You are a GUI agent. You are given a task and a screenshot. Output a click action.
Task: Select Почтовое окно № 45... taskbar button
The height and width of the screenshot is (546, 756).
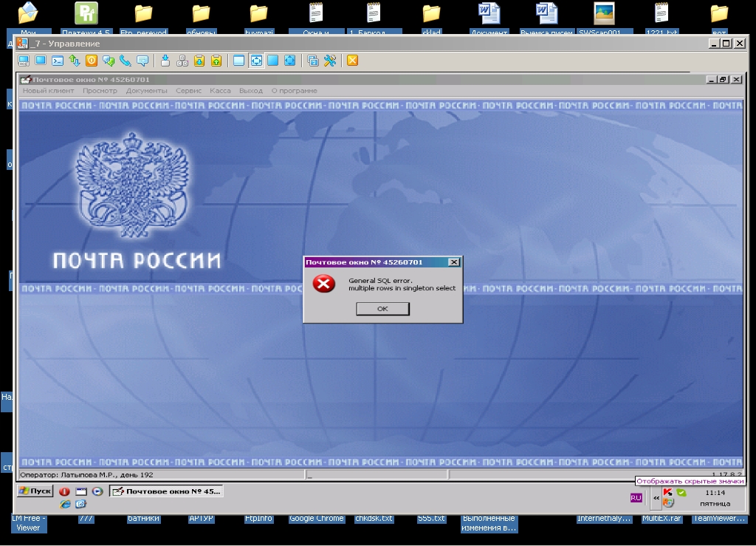click(166, 491)
